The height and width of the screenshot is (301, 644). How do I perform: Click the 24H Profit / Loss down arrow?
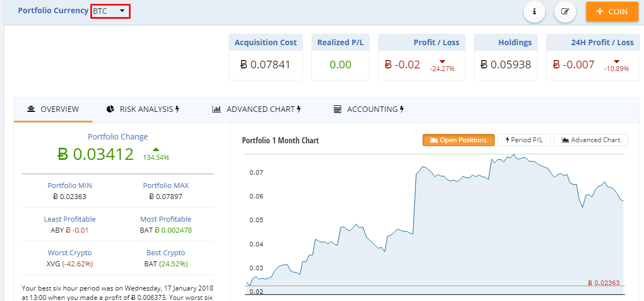(x=616, y=61)
